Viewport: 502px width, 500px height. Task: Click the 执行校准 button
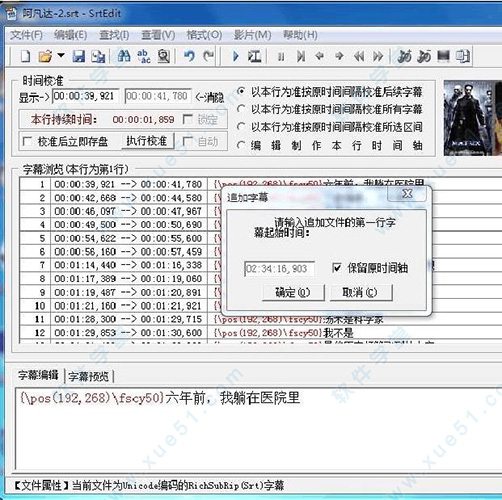pos(147,141)
